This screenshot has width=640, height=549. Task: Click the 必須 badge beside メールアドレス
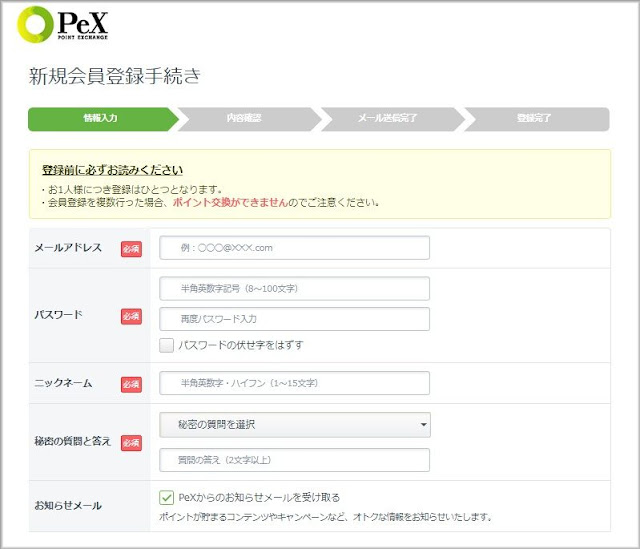coord(131,249)
